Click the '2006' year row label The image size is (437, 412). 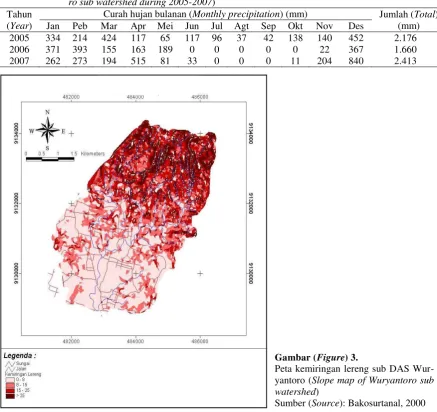[19, 49]
